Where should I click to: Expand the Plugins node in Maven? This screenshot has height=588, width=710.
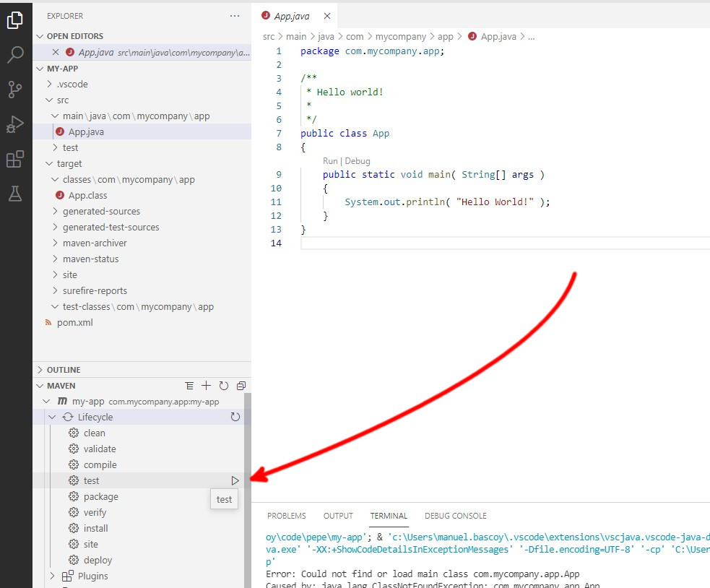[92, 576]
